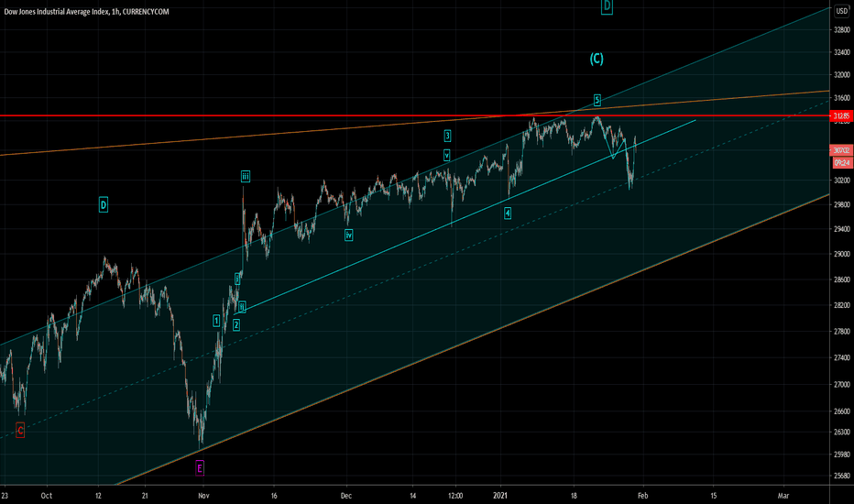Click the 16 date label on time axis
The width and height of the screenshot is (854, 504).
274,495
